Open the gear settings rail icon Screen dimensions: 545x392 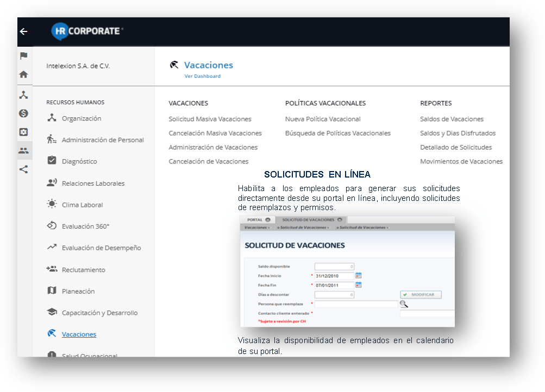coord(23,132)
